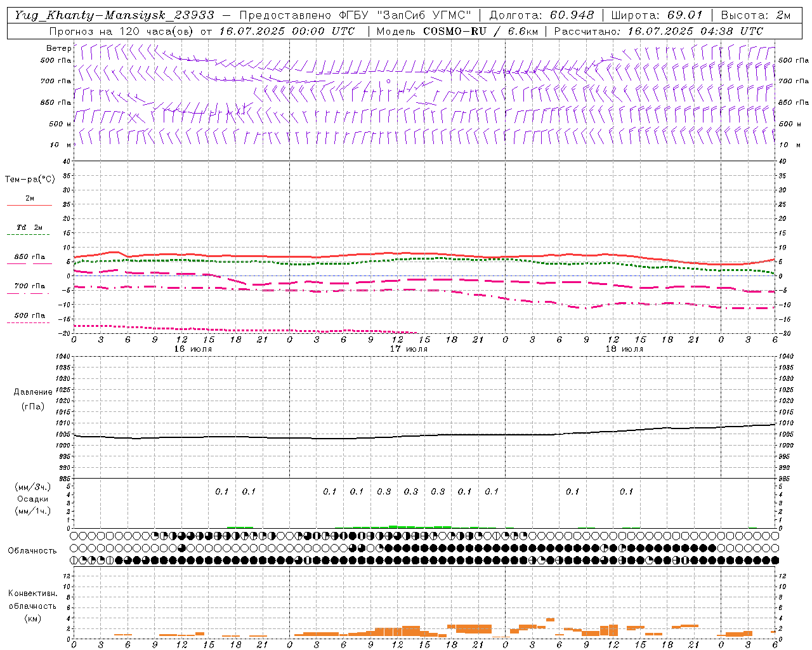Click the Облачность cloud cover label

pos(32,551)
